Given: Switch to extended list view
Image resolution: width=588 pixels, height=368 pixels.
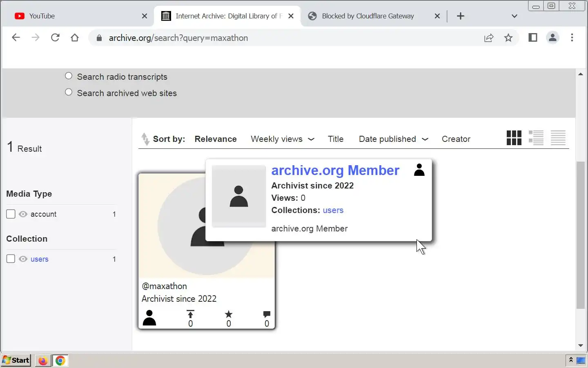Looking at the screenshot, I should (x=536, y=138).
